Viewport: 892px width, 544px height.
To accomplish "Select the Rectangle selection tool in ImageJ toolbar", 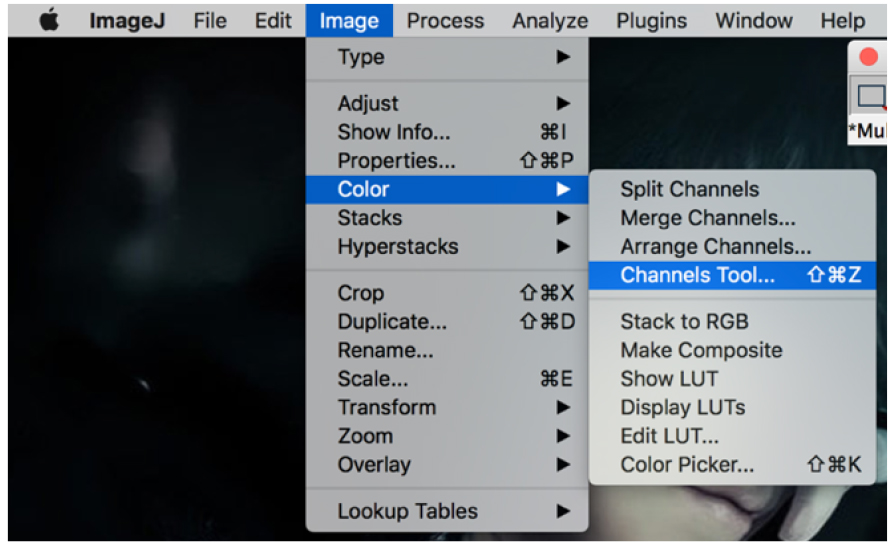I will coord(870,97).
